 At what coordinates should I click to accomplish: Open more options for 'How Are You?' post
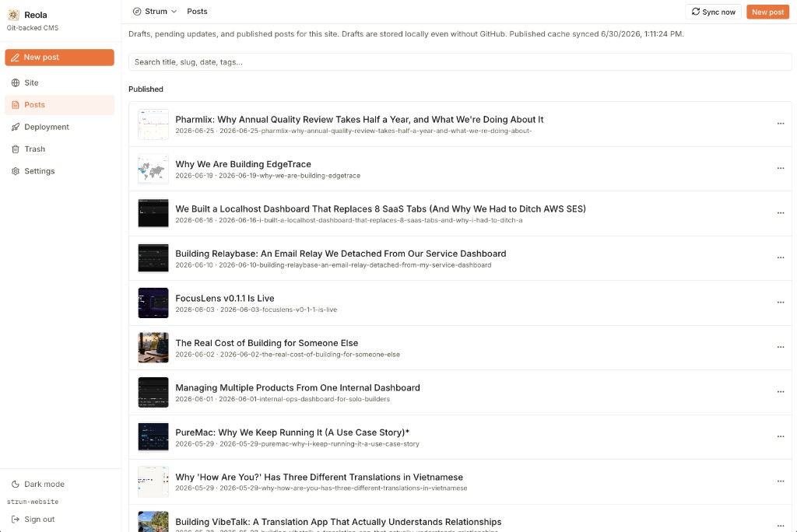click(780, 481)
